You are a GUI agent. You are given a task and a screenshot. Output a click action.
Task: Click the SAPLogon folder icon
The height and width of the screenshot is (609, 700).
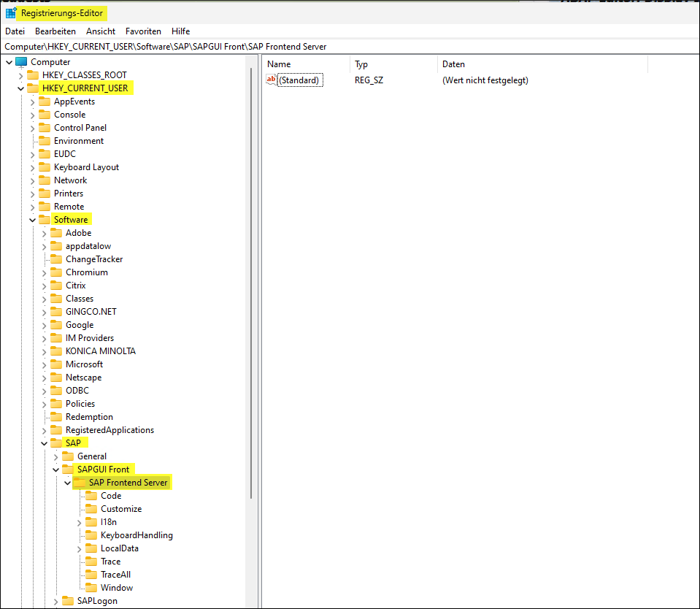pos(68,601)
